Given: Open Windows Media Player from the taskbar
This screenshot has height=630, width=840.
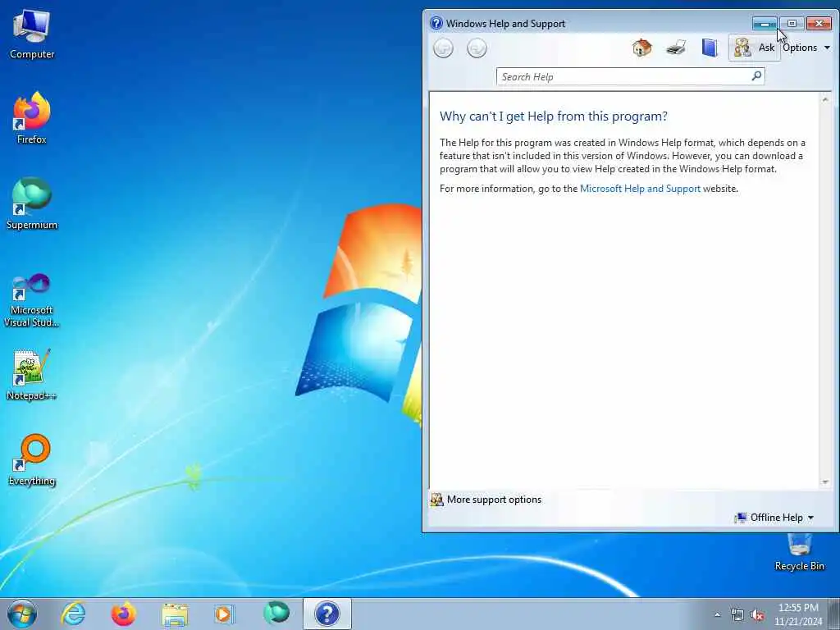Looking at the screenshot, I should tap(225, 614).
